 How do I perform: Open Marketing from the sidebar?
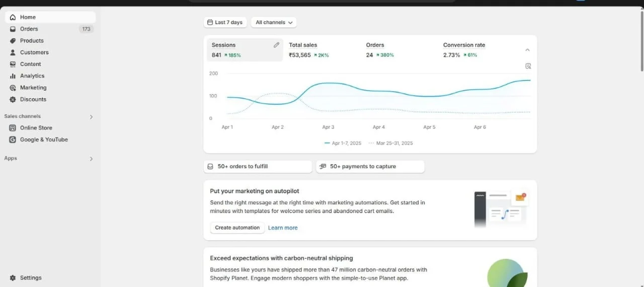pyautogui.click(x=50, y=88)
